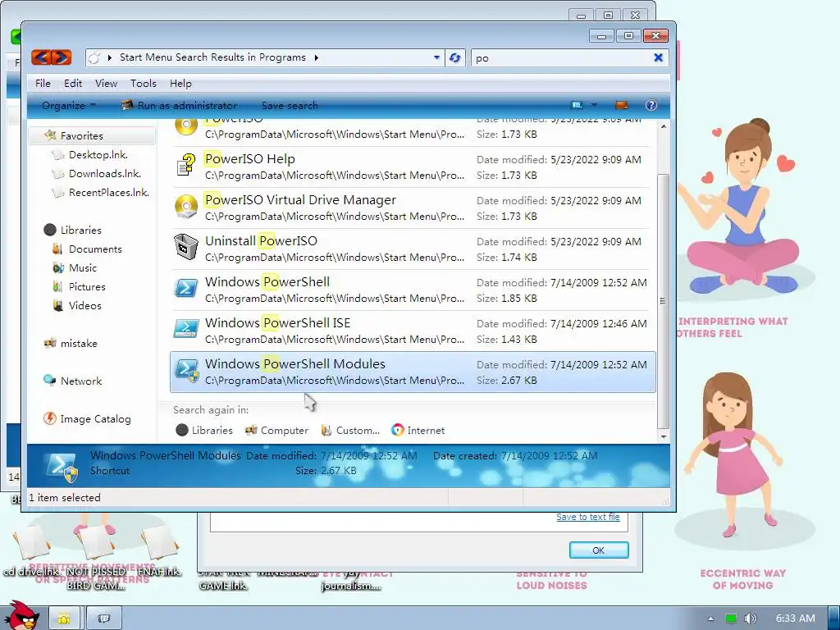Viewport: 840px width, 630px height.
Task: Click scrollbar up arrow in results
Action: [663, 126]
